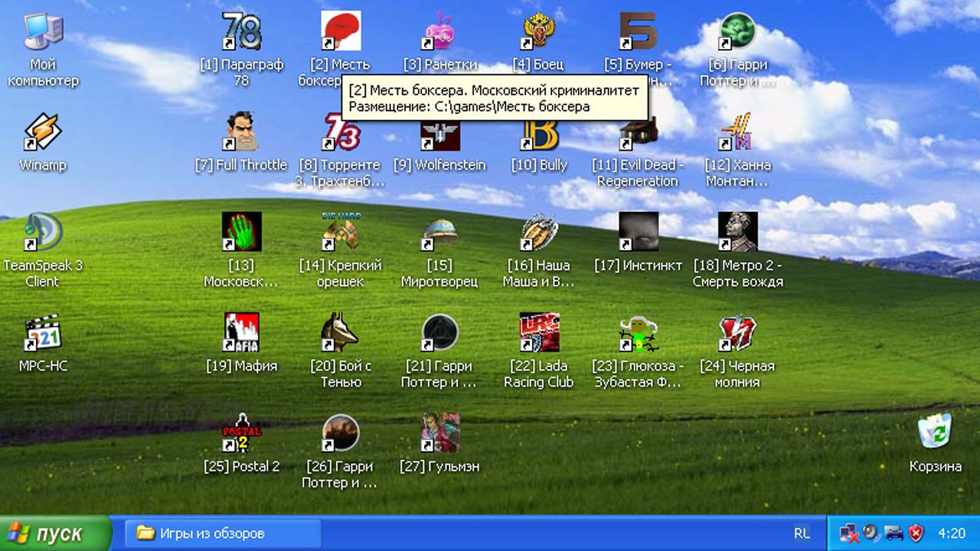This screenshot has width=980, height=551.
Task: Click the [4] Боец game icon
Action: 539,31
